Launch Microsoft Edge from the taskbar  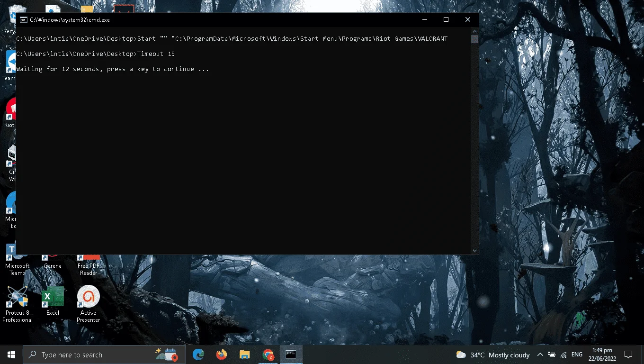point(198,355)
